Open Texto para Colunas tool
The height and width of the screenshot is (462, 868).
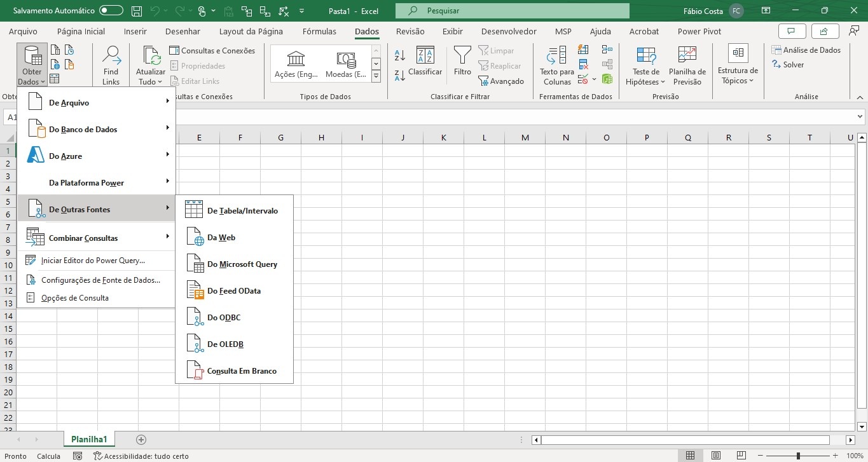point(557,65)
